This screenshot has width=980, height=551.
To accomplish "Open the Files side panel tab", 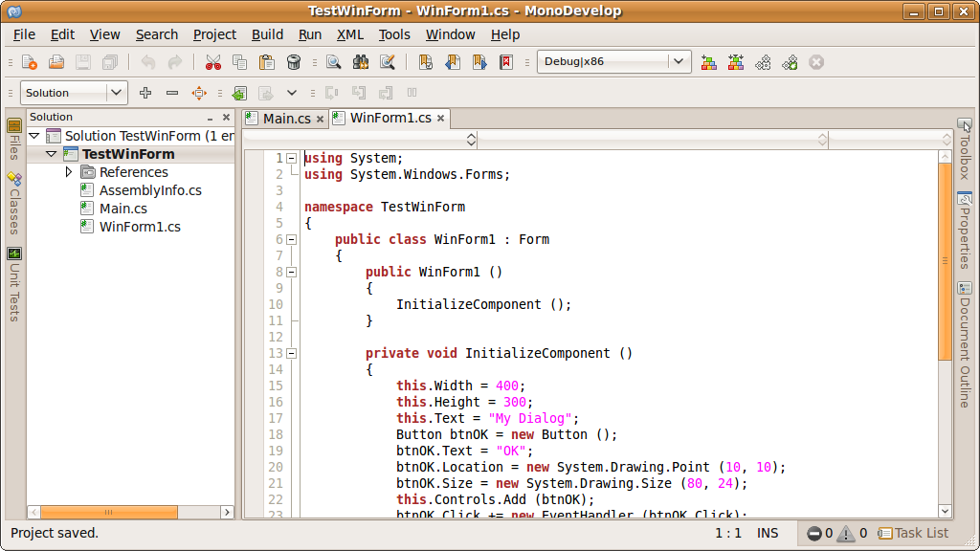I will point(14,140).
